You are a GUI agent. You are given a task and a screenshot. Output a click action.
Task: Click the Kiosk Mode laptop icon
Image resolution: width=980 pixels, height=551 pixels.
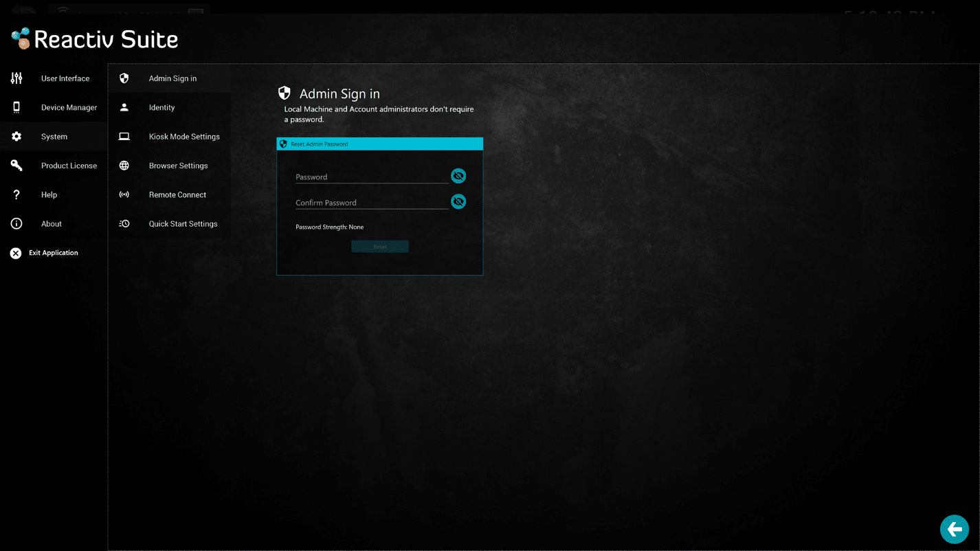tap(124, 137)
